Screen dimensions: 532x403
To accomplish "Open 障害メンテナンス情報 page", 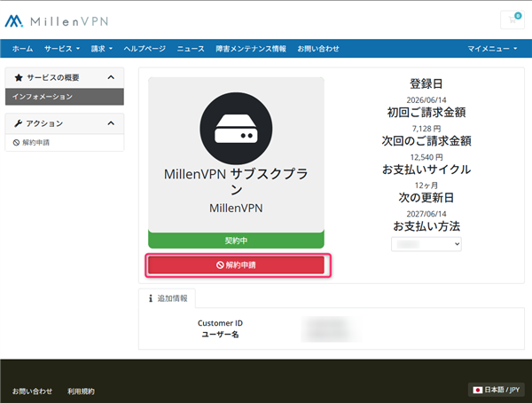I will coord(251,49).
